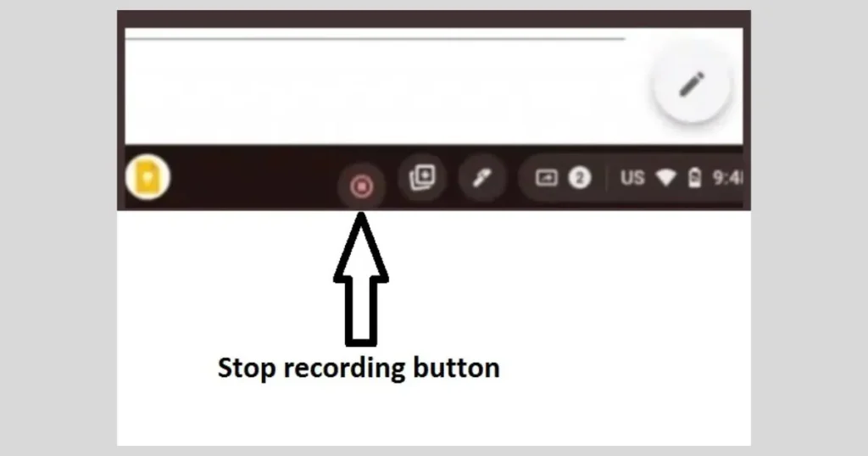Viewport: 868px width, 456px height.
Task: Click the status tray divider before US
Action: (x=608, y=178)
